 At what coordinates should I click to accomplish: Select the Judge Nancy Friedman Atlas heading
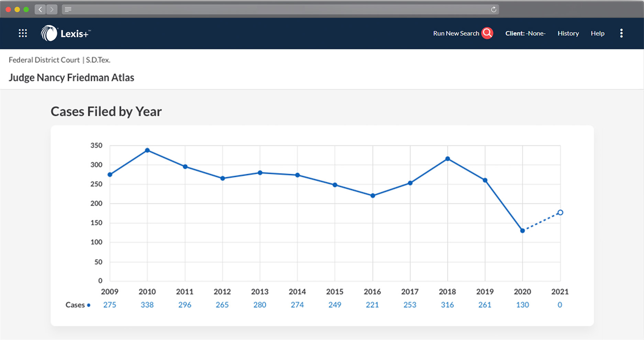71,77
